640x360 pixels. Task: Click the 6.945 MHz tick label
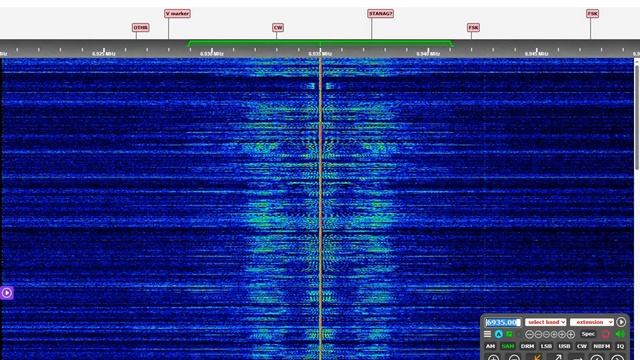(x=536, y=53)
